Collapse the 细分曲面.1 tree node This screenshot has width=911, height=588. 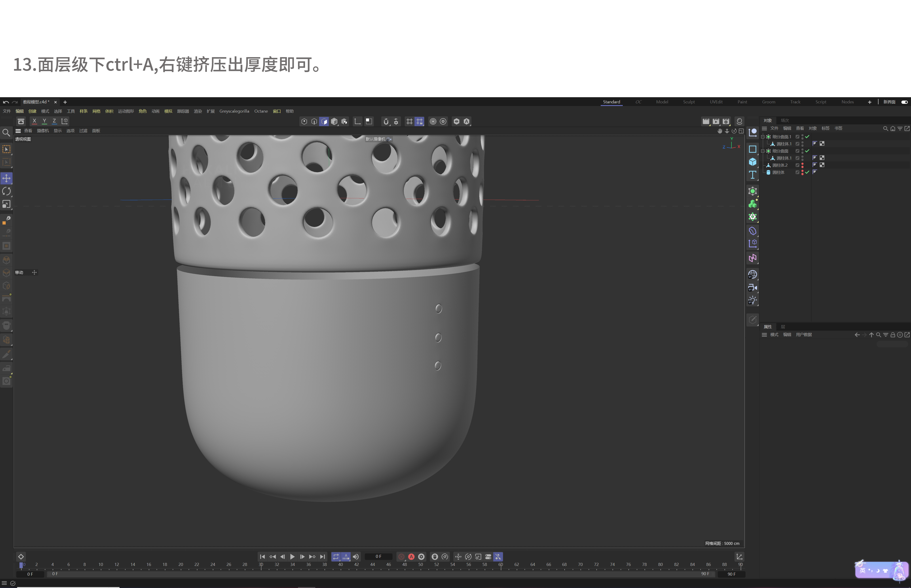pyautogui.click(x=763, y=137)
